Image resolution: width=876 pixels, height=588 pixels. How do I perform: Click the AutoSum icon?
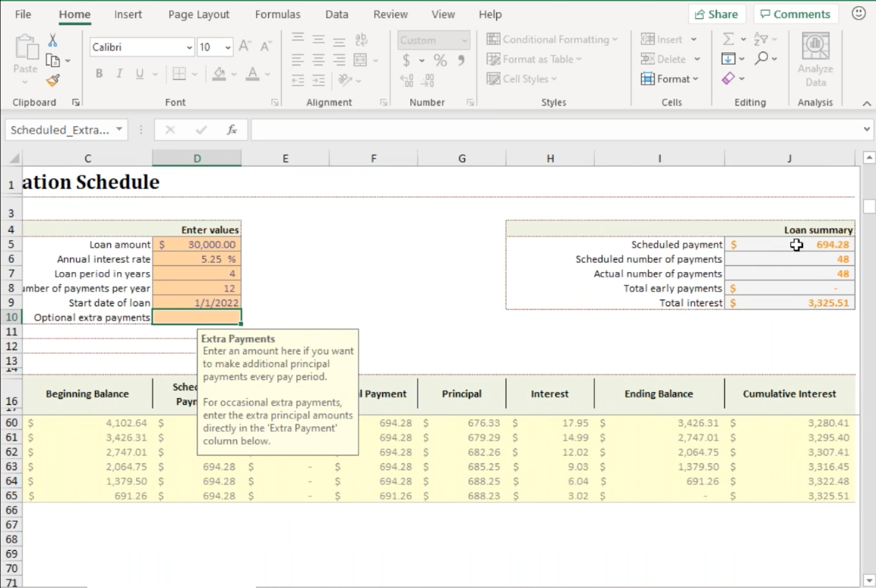tap(729, 38)
